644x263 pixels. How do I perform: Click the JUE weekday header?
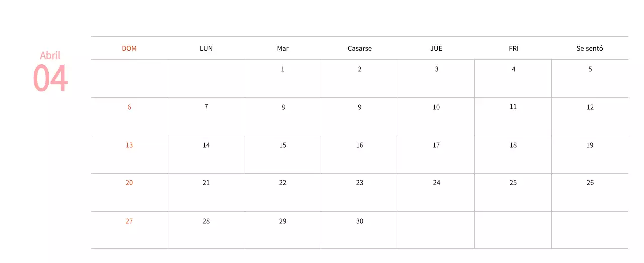click(436, 48)
